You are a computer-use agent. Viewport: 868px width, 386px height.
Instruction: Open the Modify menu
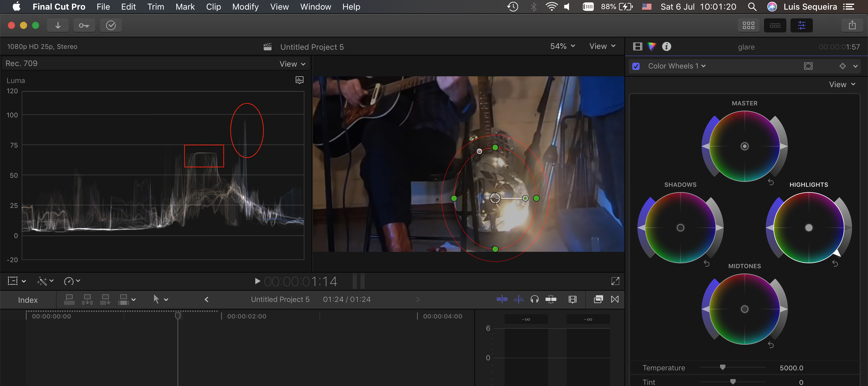pos(245,7)
